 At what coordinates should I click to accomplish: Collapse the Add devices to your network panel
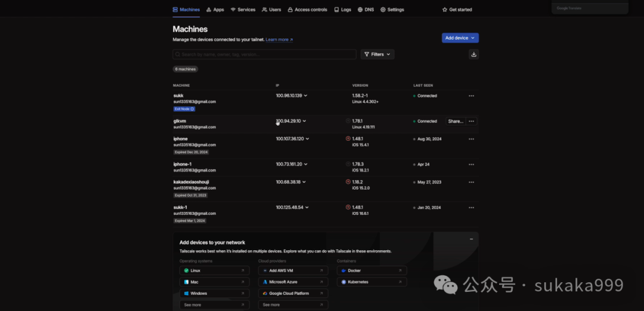point(471,239)
